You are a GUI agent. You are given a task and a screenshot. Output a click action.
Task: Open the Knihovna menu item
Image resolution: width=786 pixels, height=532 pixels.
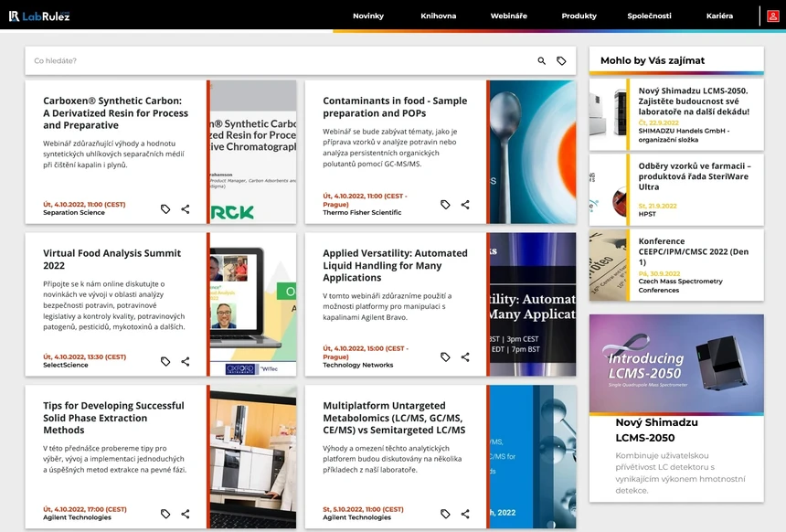(438, 16)
